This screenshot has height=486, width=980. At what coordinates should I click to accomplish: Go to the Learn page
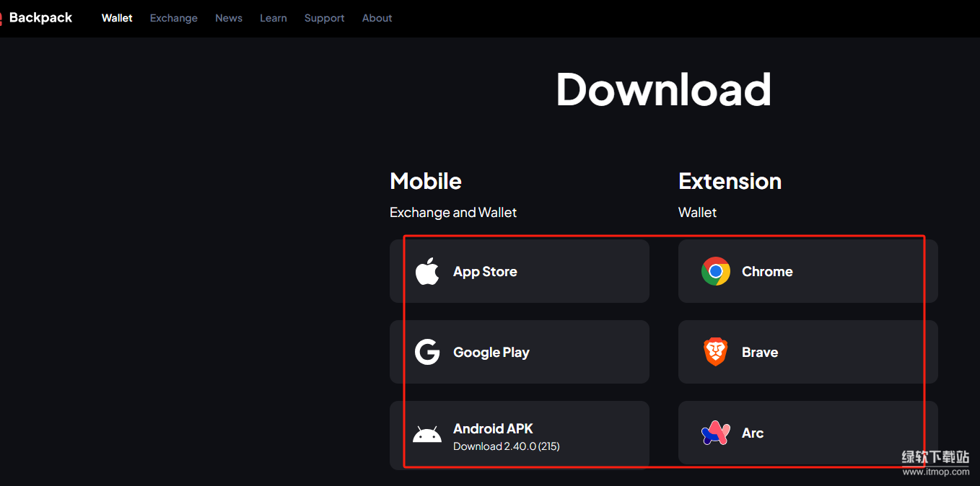point(273,18)
